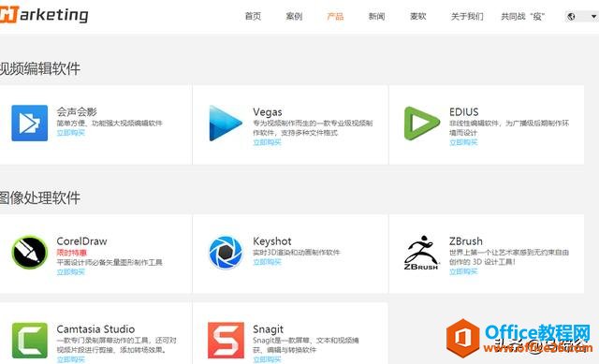The image size is (599, 364).
Task: Click the 图像处理软件 section heading
Action: click(x=40, y=197)
